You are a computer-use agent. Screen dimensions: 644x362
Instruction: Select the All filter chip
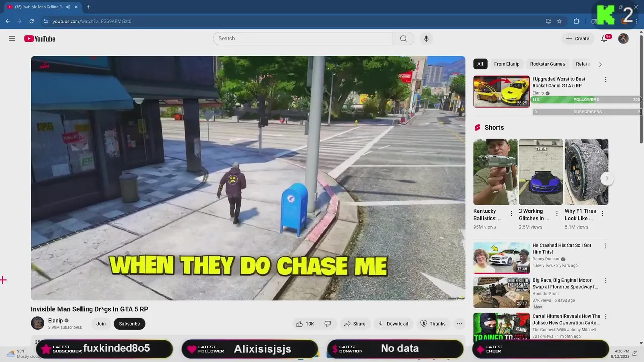(x=480, y=64)
